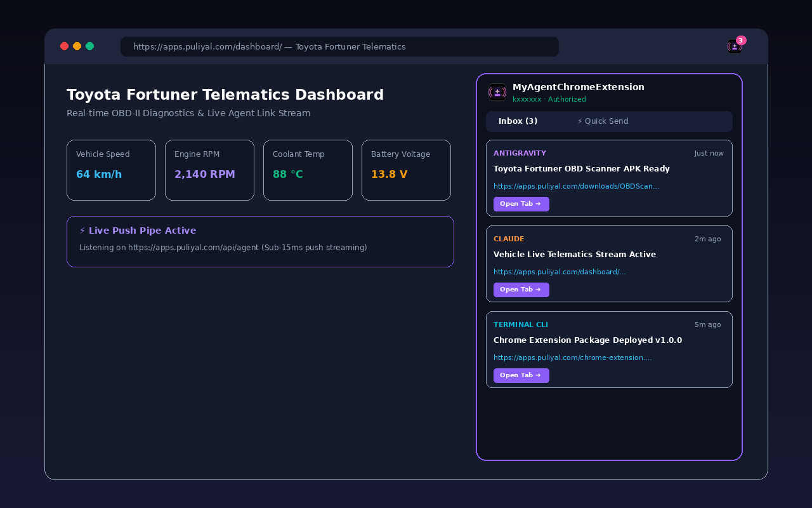Open tab for Vehicle Live Telematics Stream message
This screenshot has height=508, width=812.
click(x=521, y=290)
